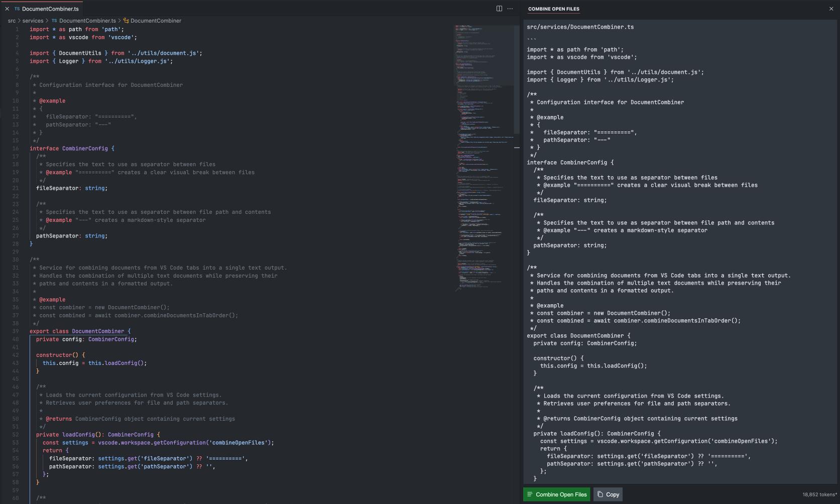Viewport: 840px width, 504px height.
Task: Click the path import on editor line 1
Action: tap(77, 29)
